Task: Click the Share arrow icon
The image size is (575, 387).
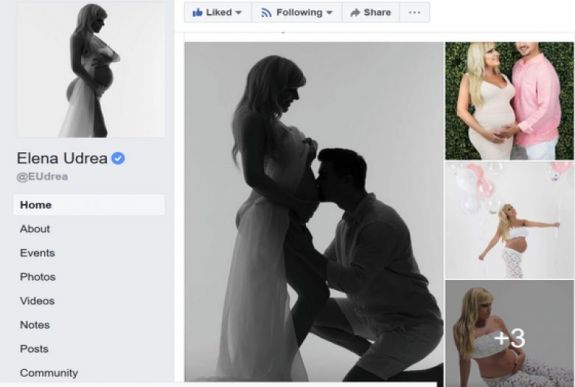Action: click(x=355, y=13)
